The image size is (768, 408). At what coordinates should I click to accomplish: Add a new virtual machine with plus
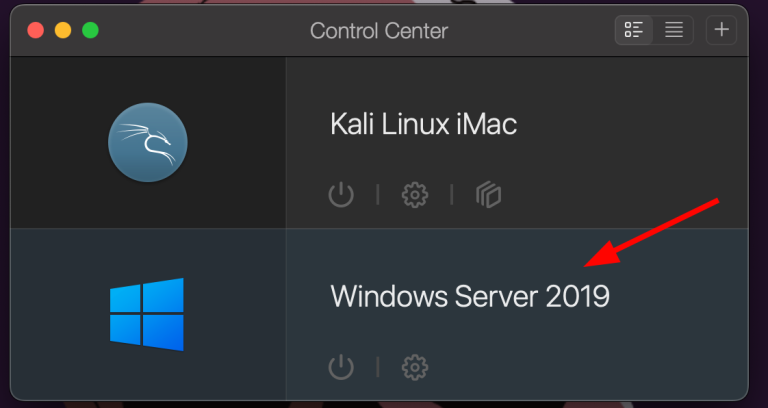721,30
